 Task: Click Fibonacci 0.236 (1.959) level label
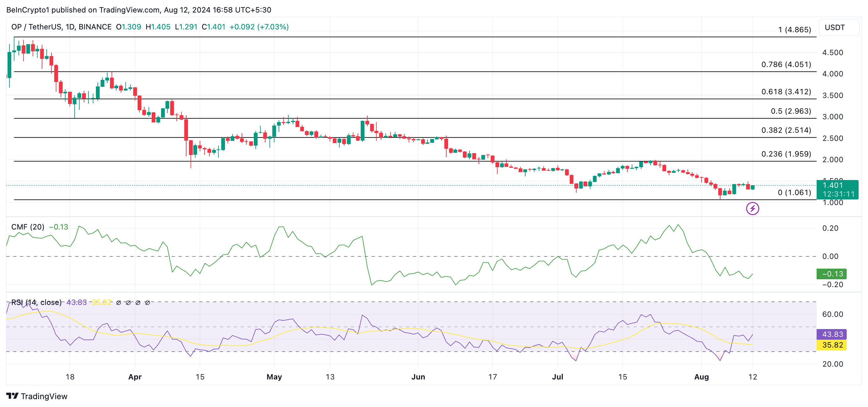pyautogui.click(x=786, y=154)
